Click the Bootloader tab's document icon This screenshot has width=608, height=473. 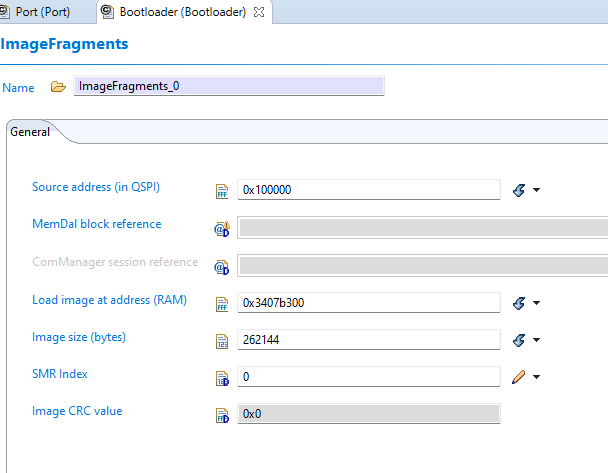[107, 12]
